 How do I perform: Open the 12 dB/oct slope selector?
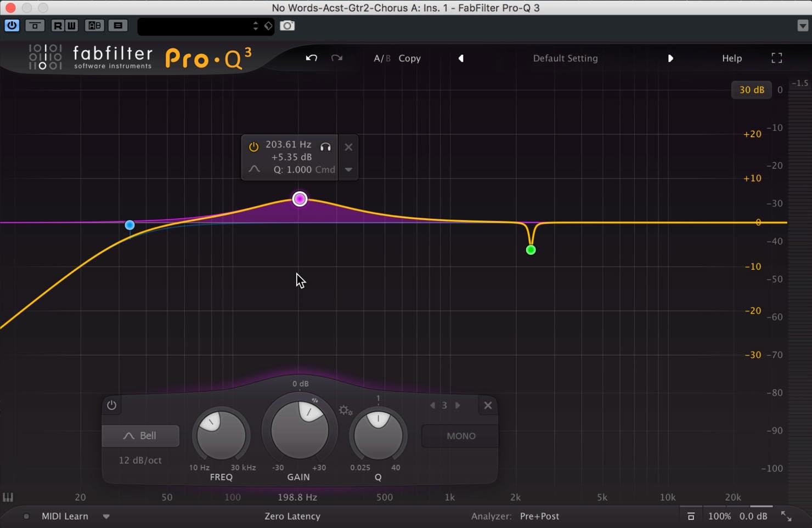pyautogui.click(x=140, y=461)
